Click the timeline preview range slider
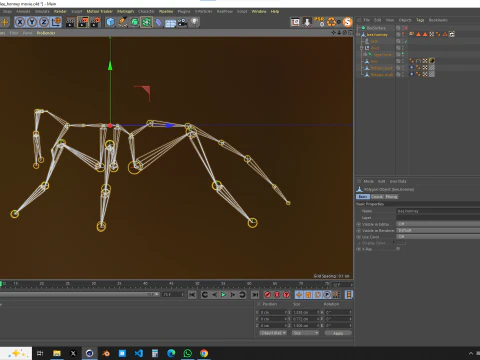 (79, 294)
